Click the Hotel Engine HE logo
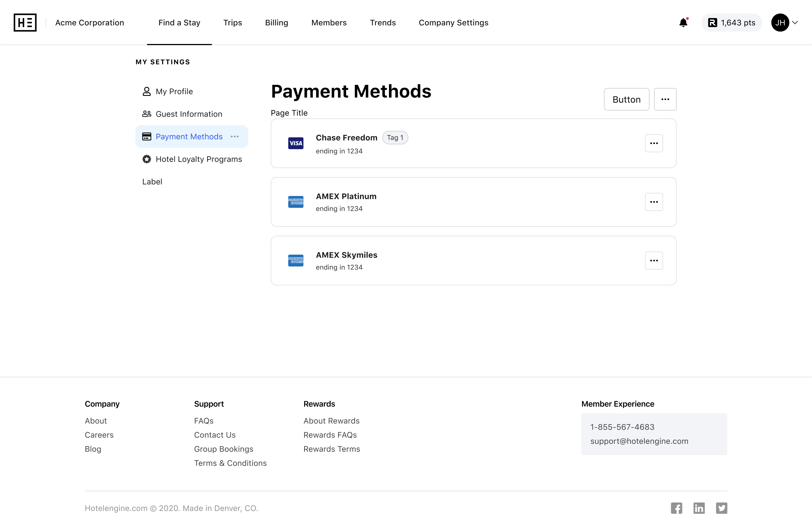Viewport: 812px width, 529px height. 25,23
